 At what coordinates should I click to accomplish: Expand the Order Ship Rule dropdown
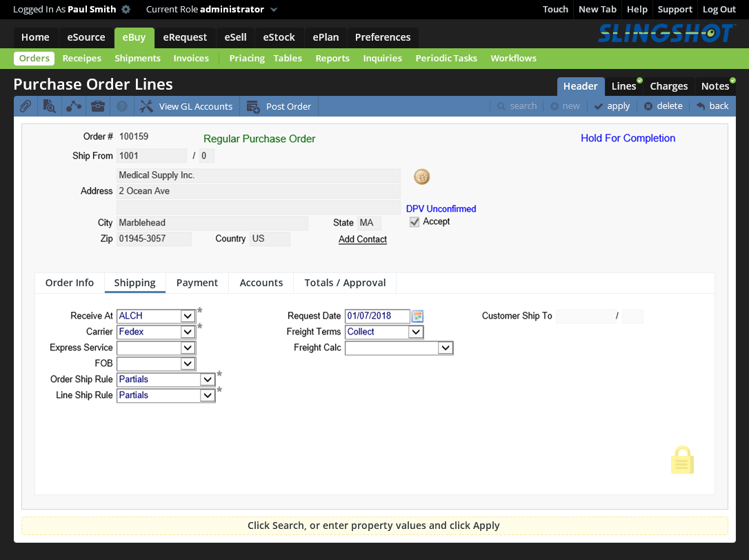coord(207,379)
